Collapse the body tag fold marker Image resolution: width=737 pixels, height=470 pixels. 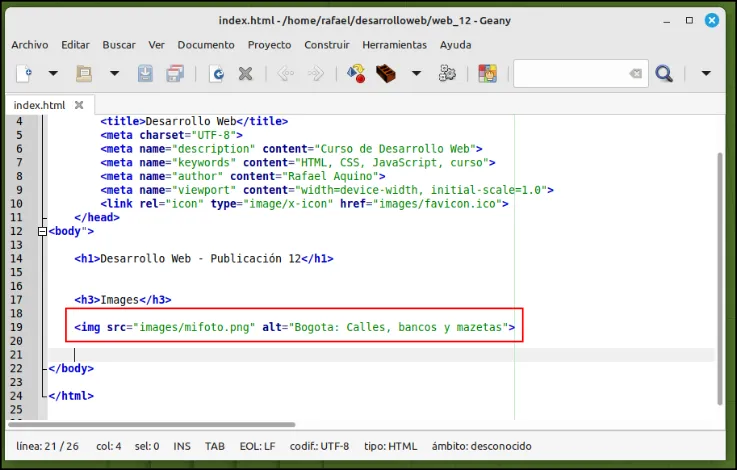(42, 231)
